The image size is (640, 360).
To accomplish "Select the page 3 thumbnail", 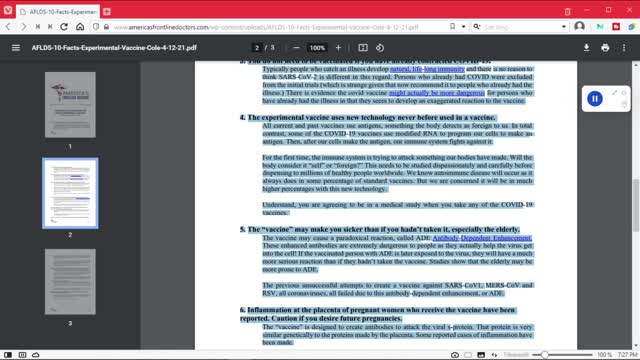I will tap(70, 282).
